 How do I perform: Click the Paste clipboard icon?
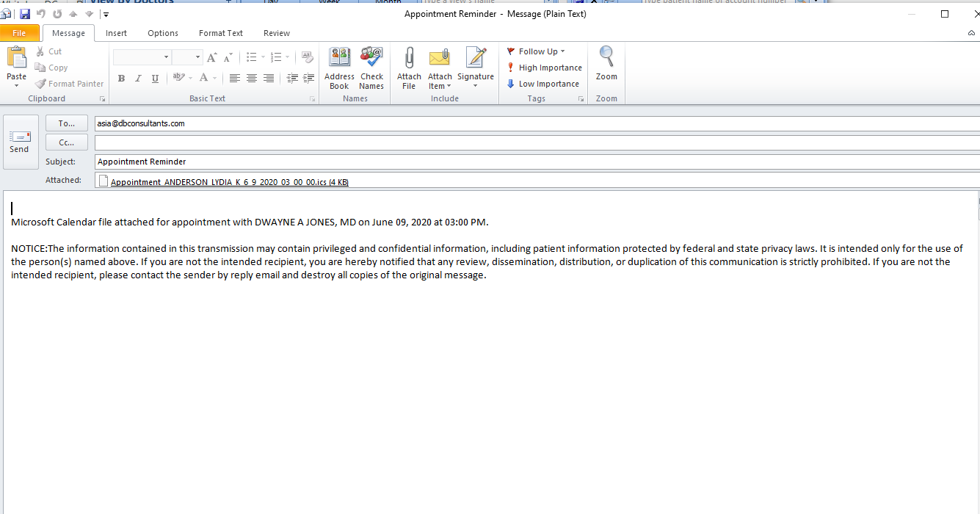(x=16, y=58)
